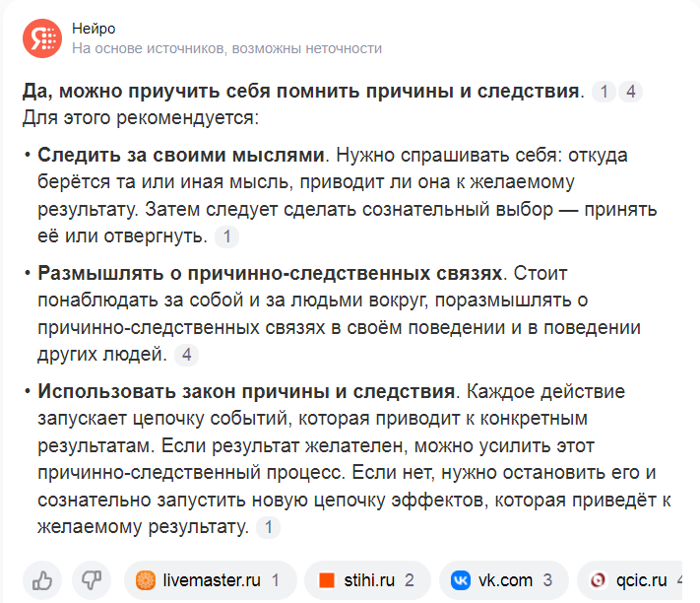This screenshot has width=700, height=603.
Task: Open the vk.com source chip
Action: pyautogui.click(x=504, y=580)
